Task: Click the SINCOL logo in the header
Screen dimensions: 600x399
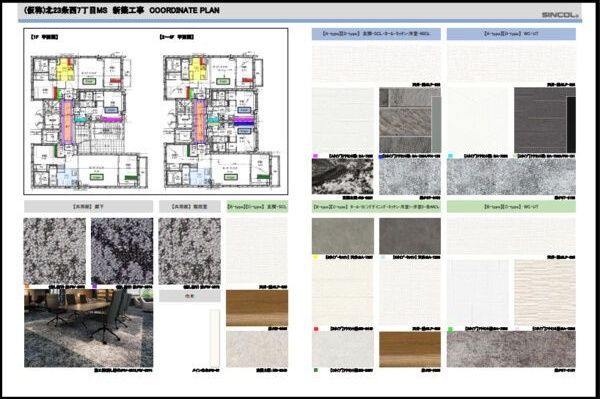Action: pyautogui.click(x=560, y=15)
